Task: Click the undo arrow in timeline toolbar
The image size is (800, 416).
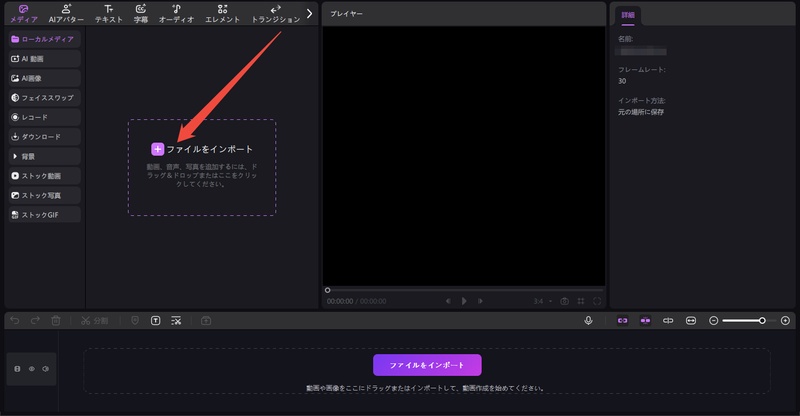Action: 15,321
